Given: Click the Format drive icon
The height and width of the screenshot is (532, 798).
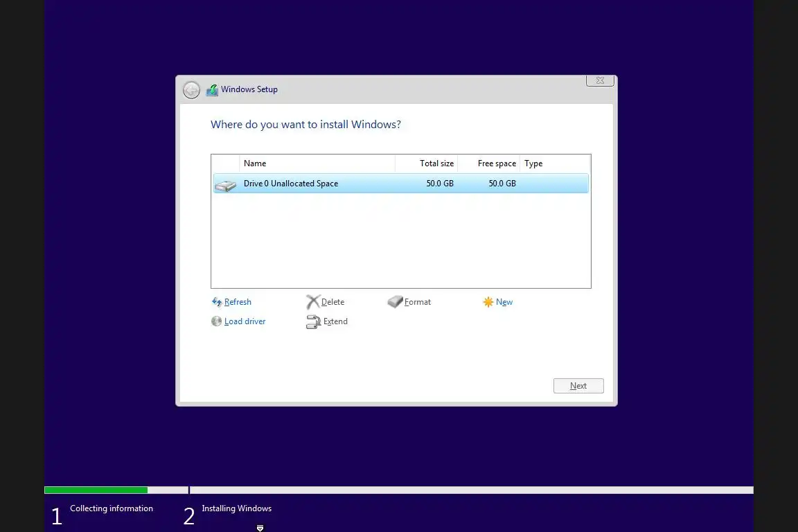Looking at the screenshot, I should (x=395, y=301).
